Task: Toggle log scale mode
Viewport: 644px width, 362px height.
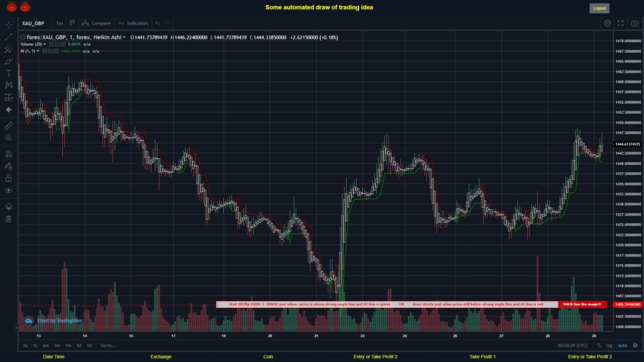Action: 609,346
